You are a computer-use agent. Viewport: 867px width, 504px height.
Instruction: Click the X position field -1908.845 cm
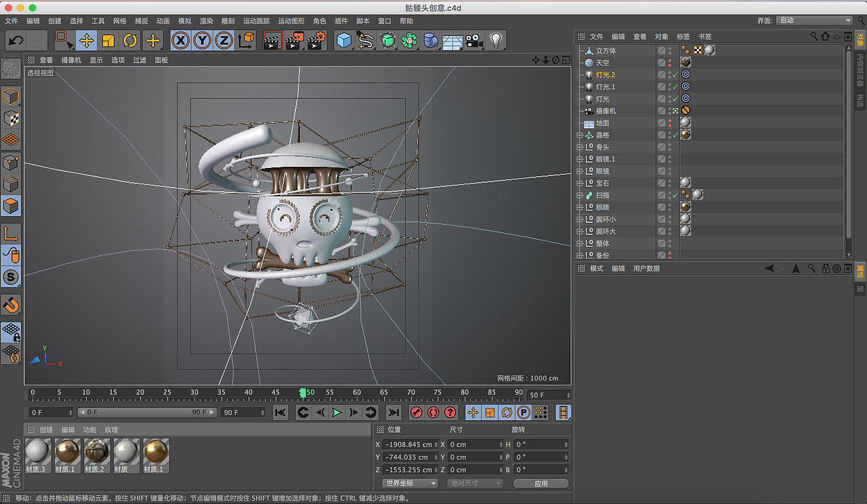(x=410, y=445)
